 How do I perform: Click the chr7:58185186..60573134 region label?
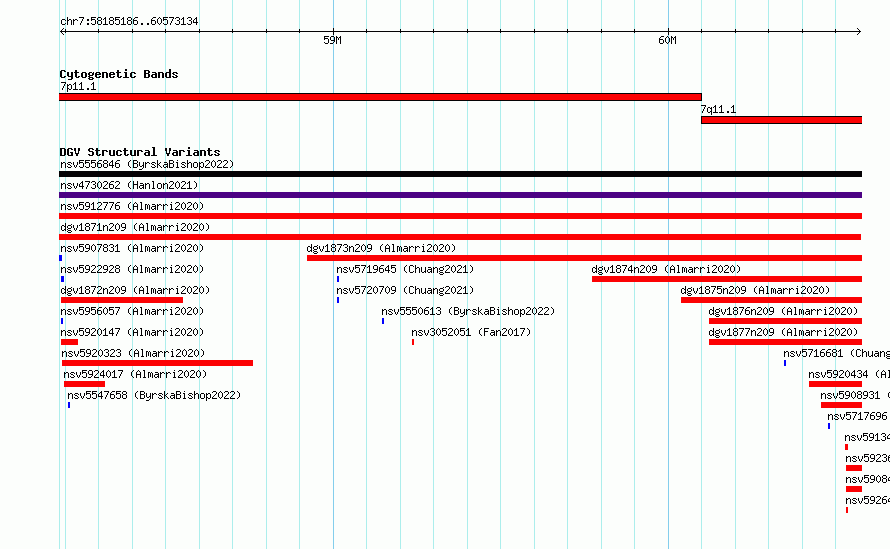tap(129, 22)
